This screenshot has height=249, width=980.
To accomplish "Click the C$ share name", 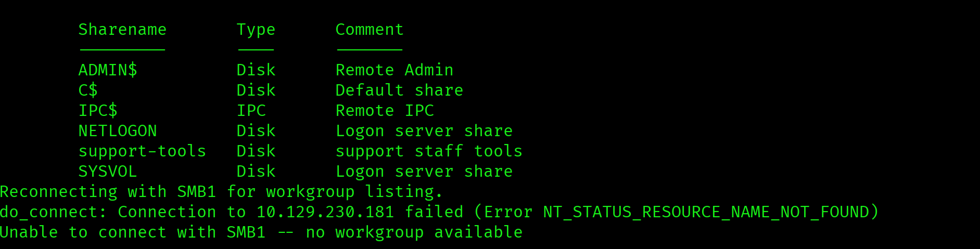I will point(88,90).
